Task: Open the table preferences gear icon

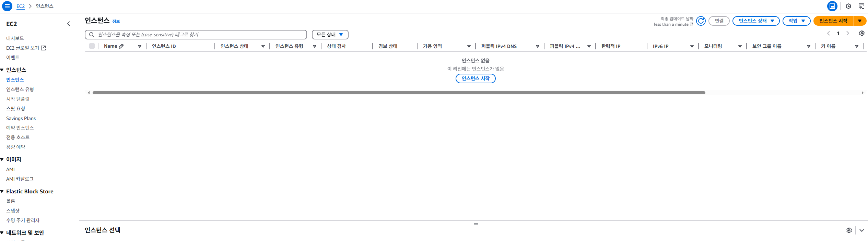Action: [861, 33]
